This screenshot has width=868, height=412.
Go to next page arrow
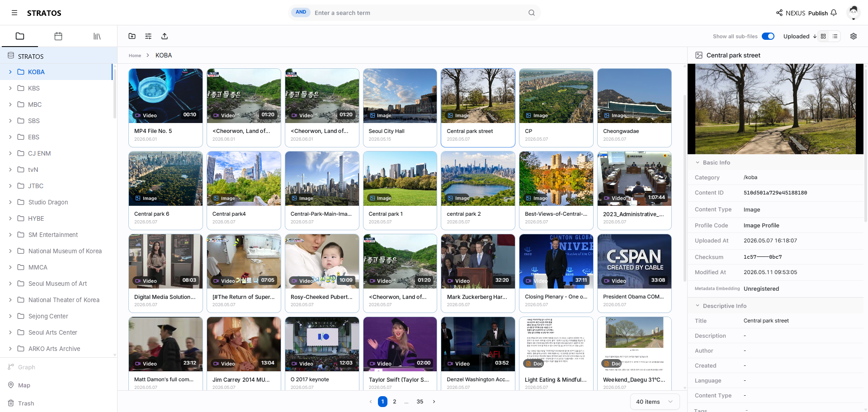click(434, 402)
